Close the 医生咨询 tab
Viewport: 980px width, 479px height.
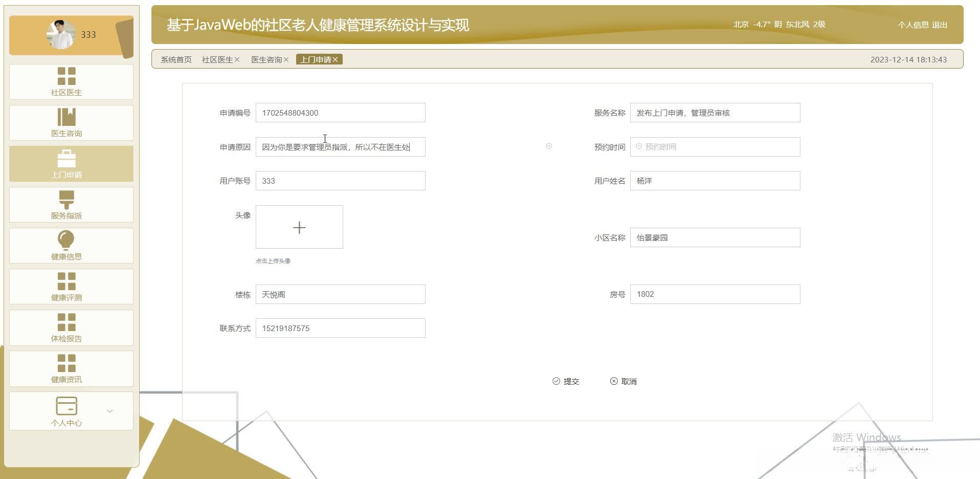click(287, 59)
